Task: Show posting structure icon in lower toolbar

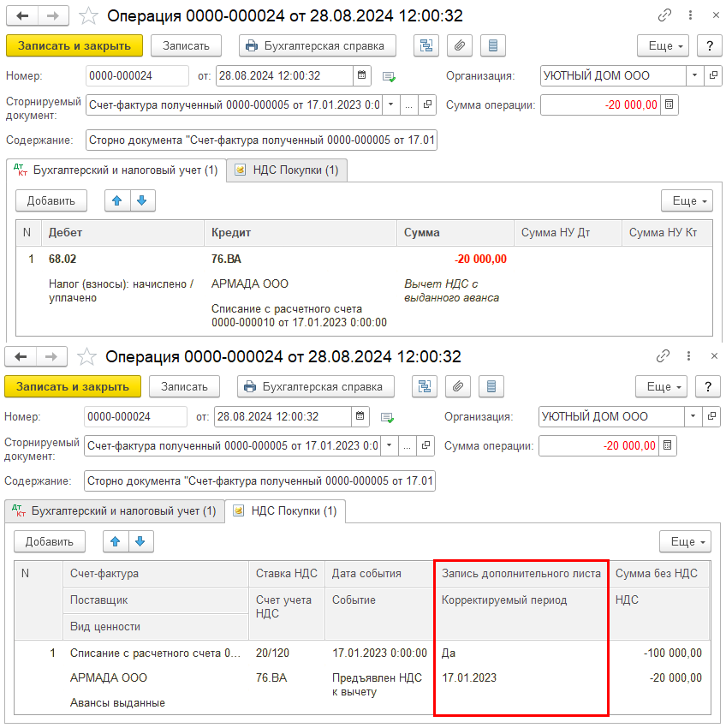Action: pos(425,386)
